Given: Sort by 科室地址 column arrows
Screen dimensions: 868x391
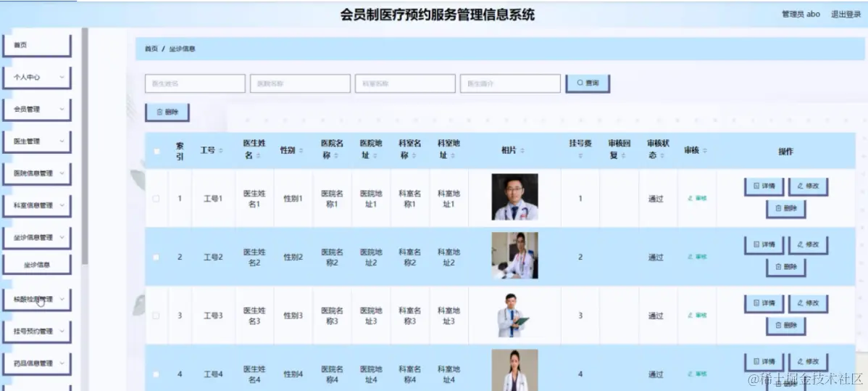Looking at the screenshot, I should (x=454, y=157).
